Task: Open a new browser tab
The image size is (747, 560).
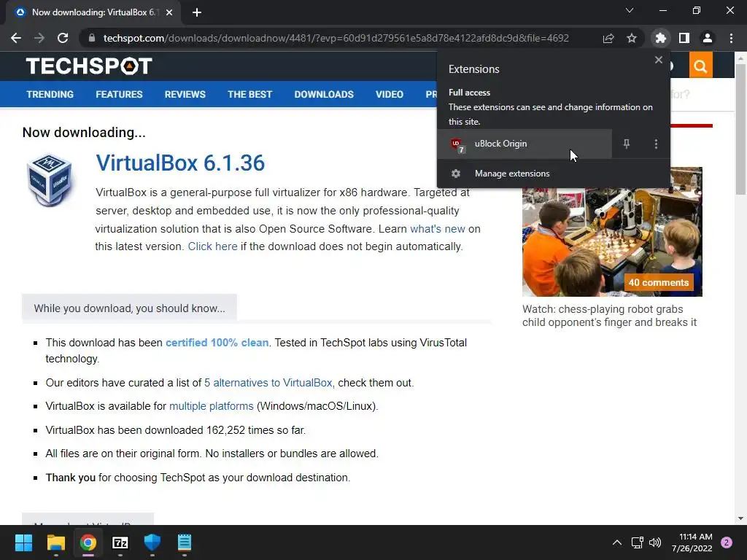Action: (x=197, y=12)
